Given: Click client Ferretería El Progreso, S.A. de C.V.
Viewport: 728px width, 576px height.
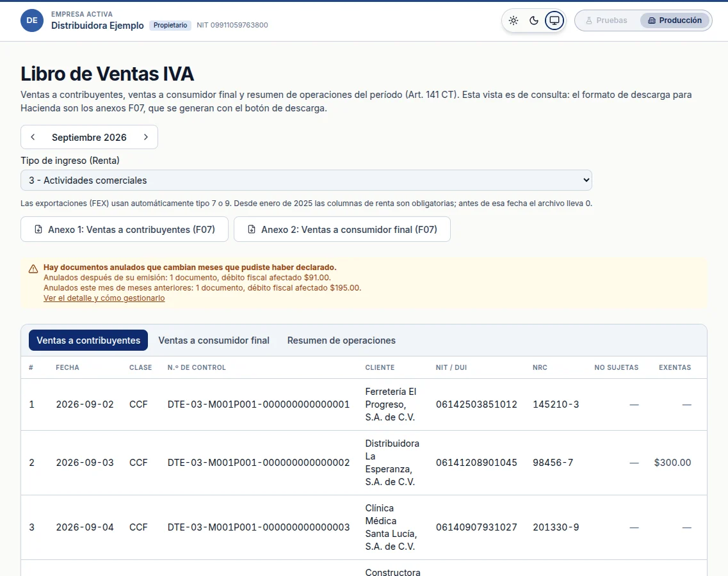Looking at the screenshot, I should pyautogui.click(x=391, y=404).
